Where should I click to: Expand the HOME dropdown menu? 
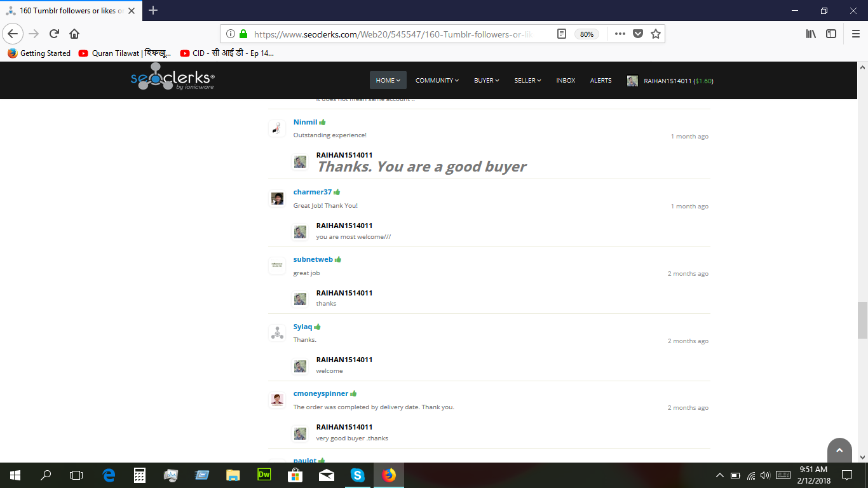[388, 80]
